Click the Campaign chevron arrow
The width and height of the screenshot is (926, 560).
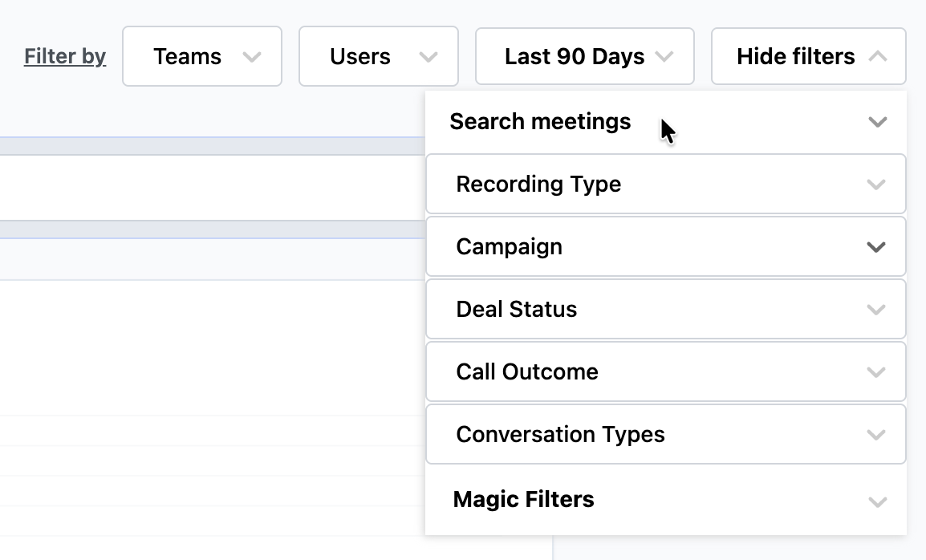tap(876, 247)
